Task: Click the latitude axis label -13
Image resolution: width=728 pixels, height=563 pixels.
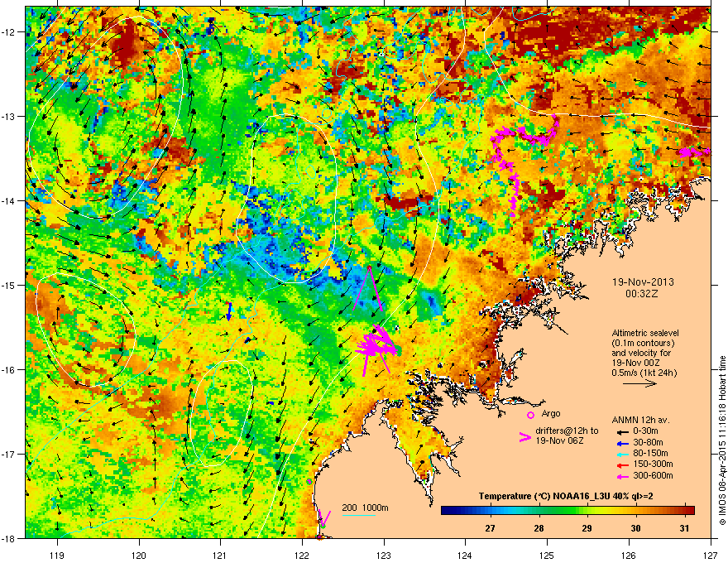Action: 9,117
